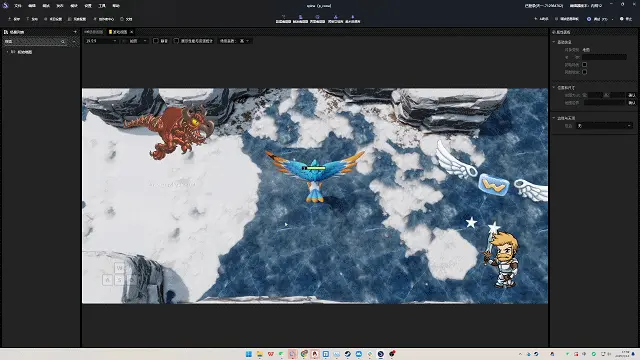Open the first dropdown in canvas toolbar
The image size is (640, 360).
101,41
